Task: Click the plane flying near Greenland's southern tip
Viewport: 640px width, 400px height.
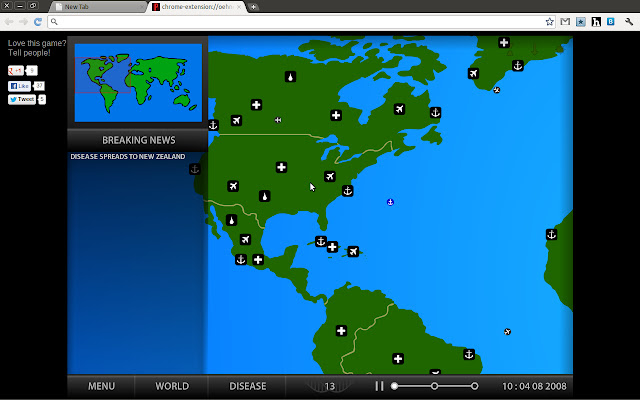Action: click(497, 90)
